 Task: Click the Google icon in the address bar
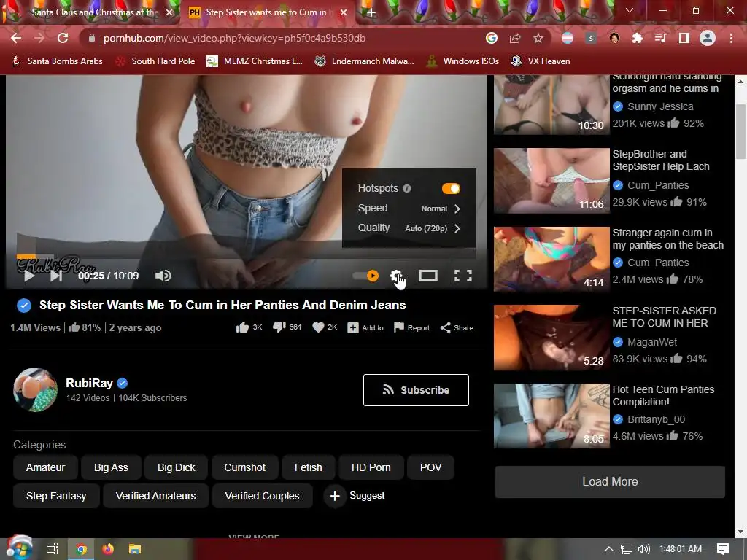[x=492, y=38]
